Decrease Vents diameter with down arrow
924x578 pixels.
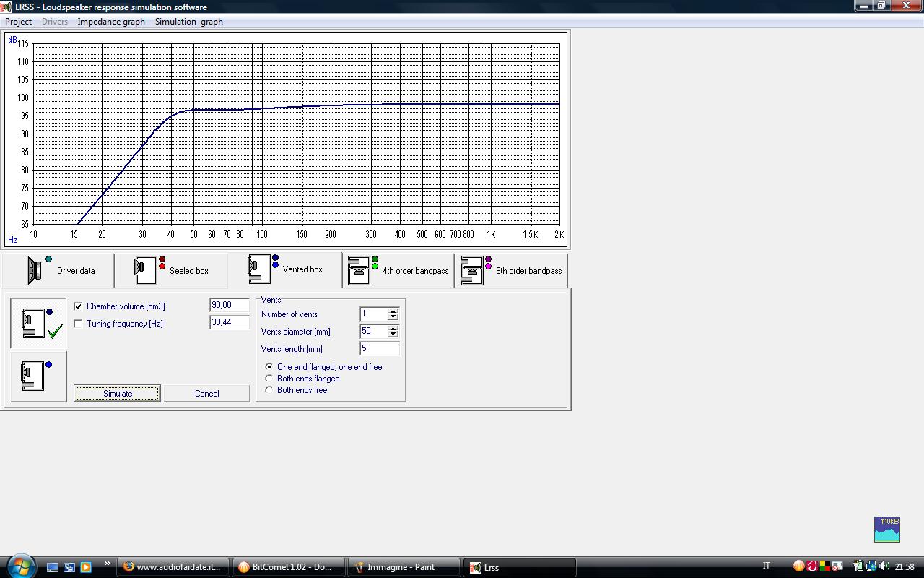(x=393, y=334)
